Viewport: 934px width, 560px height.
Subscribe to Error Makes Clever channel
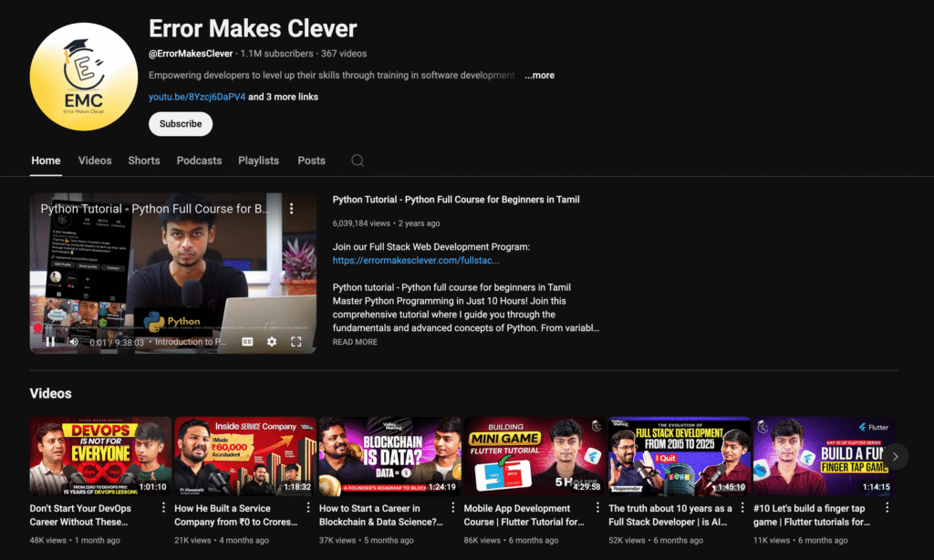[x=181, y=124]
